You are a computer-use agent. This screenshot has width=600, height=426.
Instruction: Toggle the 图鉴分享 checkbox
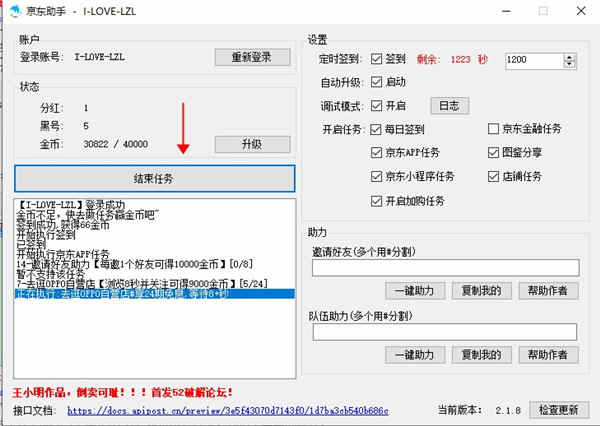493,153
